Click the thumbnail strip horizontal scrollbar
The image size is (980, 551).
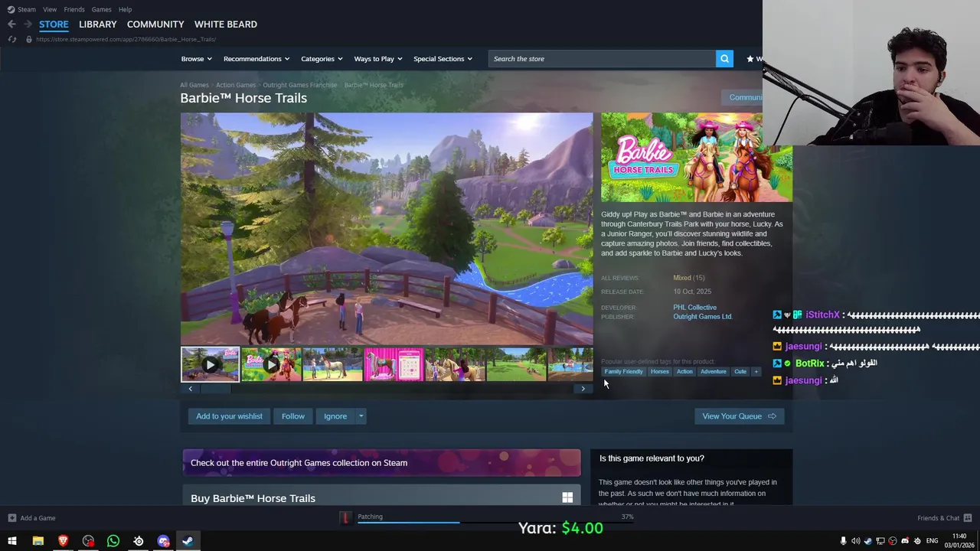pyautogui.click(x=387, y=389)
